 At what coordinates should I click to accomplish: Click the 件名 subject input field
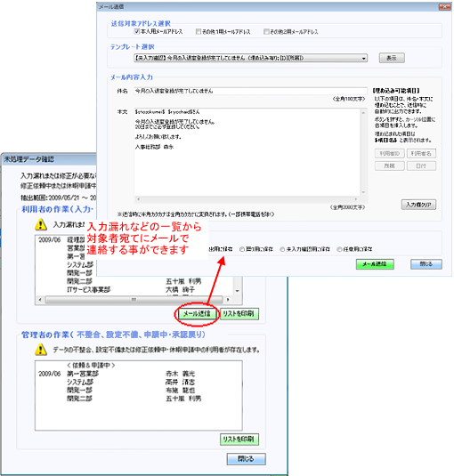pos(250,91)
